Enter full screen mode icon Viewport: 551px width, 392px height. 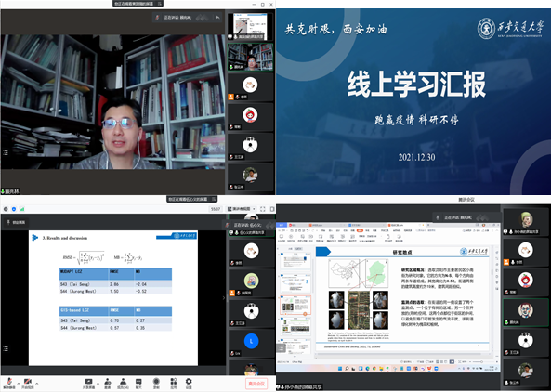pos(263,209)
